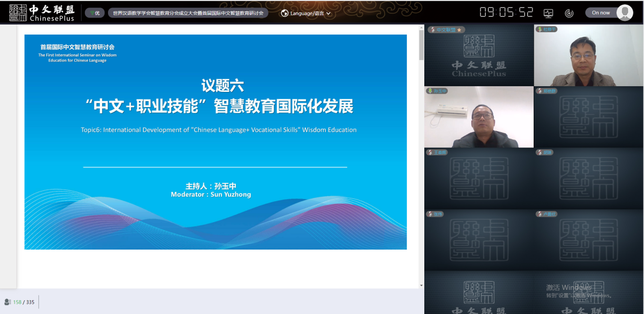This screenshot has width=644, height=314.
Task: Toggle the On now status switch
Action: coord(601,13)
